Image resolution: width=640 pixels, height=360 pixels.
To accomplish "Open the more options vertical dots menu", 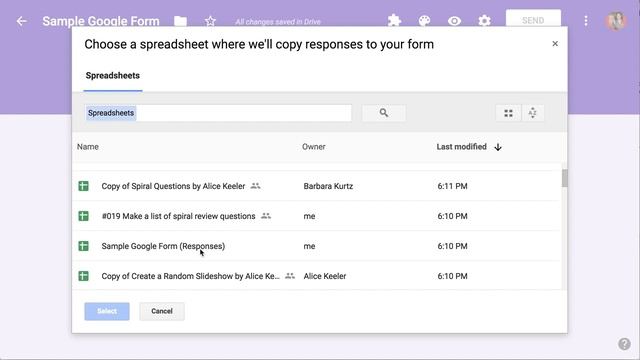I will [586, 20].
